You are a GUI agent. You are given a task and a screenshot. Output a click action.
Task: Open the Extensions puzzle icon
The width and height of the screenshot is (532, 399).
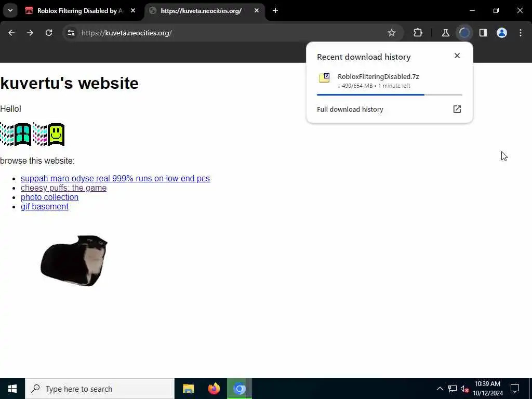pyautogui.click(x=418, y=33)
